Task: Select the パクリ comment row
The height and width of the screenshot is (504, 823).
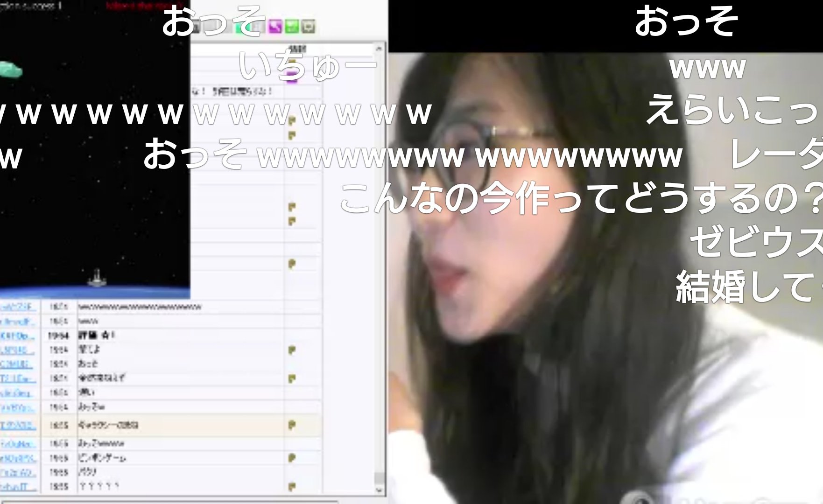Action: (x=161, y=472)
